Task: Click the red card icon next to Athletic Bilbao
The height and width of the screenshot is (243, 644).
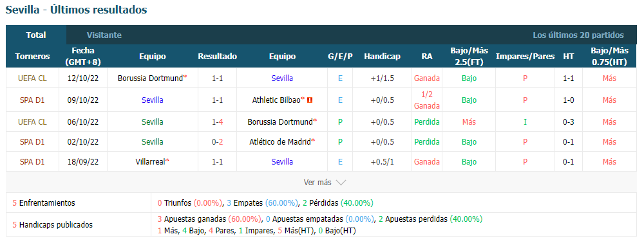Action: 310,100
